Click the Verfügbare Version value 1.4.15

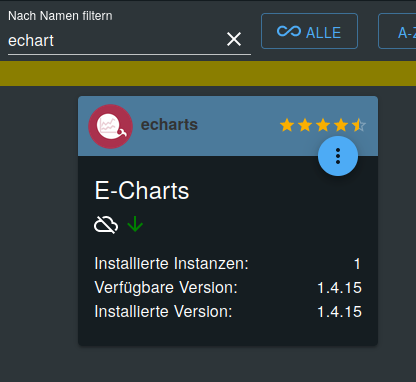point(339,288)
